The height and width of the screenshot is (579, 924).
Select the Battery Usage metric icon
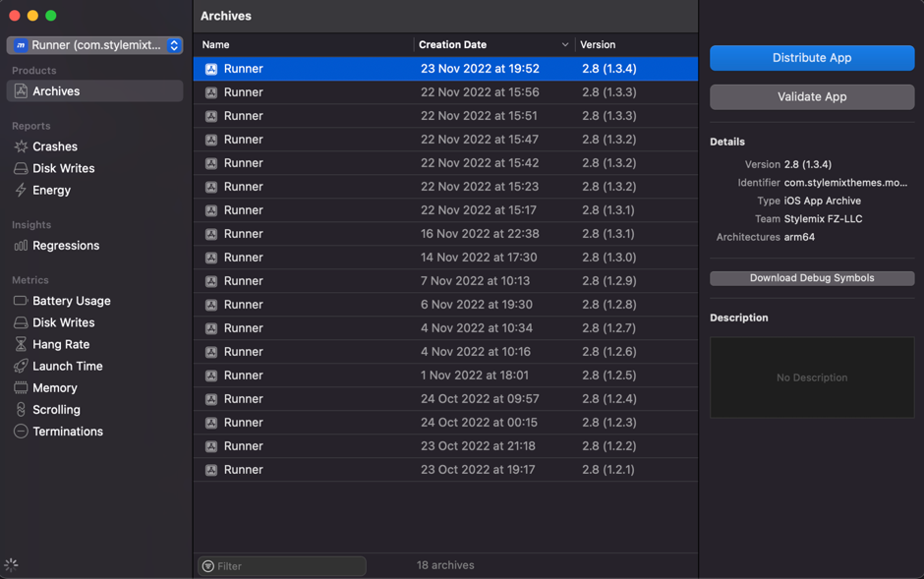[21, 301]
